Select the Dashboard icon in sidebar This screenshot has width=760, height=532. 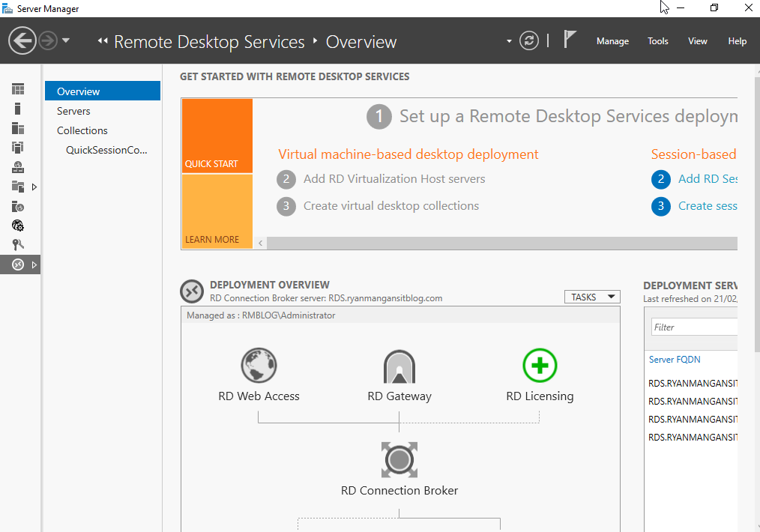pyautogui.click(x=18, y=89)
